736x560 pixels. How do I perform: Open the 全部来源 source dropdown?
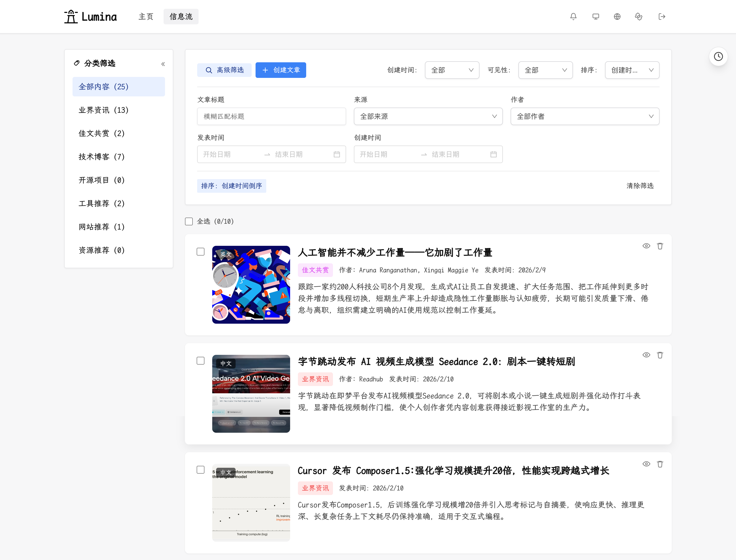428,116
